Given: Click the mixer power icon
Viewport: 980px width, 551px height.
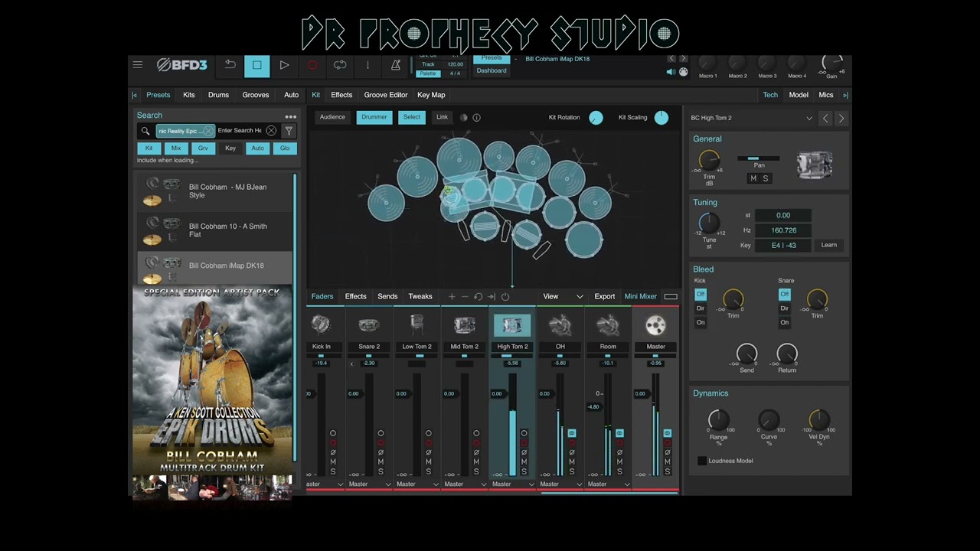Looking at the screenshot, I should [505, 296].
